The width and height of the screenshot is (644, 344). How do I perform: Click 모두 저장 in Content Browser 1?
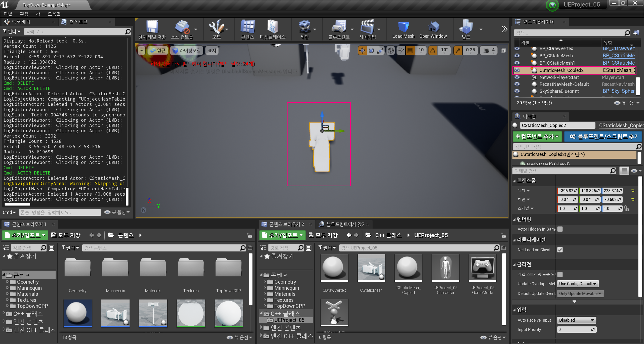[66, 235]
